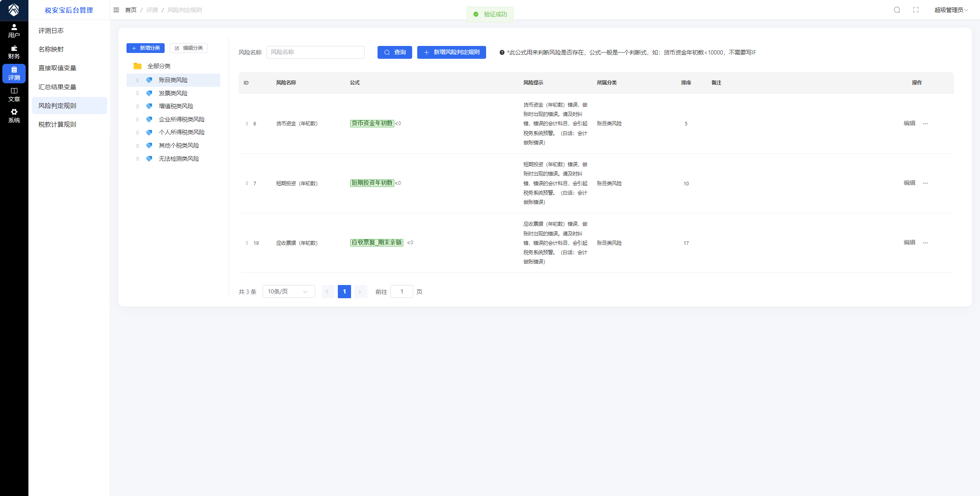
Task: Open the 财务 sidebar section
Action: coord(14,52)
